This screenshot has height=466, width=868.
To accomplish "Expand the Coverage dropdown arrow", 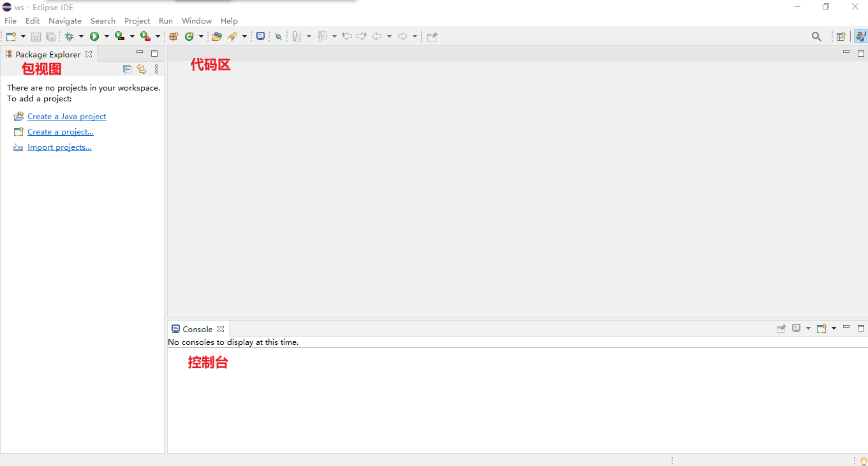I will (132, 36).
